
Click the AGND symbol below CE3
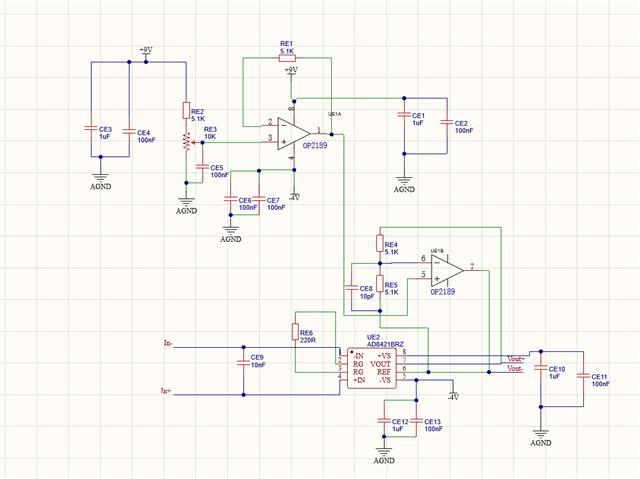click(x=100, y=180)
